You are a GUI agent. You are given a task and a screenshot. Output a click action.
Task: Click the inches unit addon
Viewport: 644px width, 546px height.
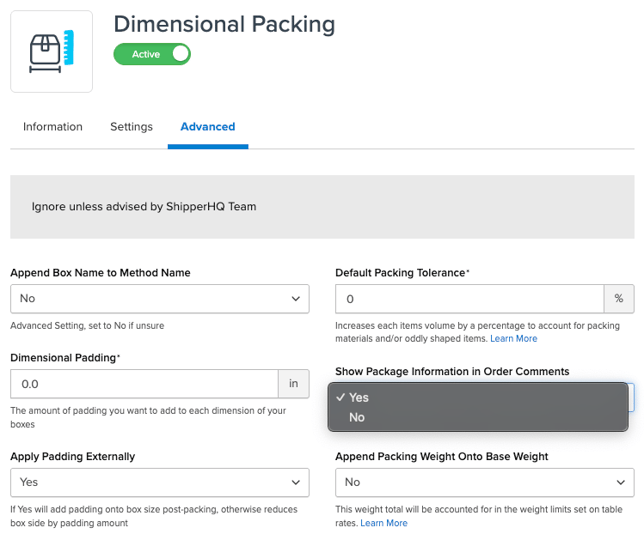pos(294,384)
